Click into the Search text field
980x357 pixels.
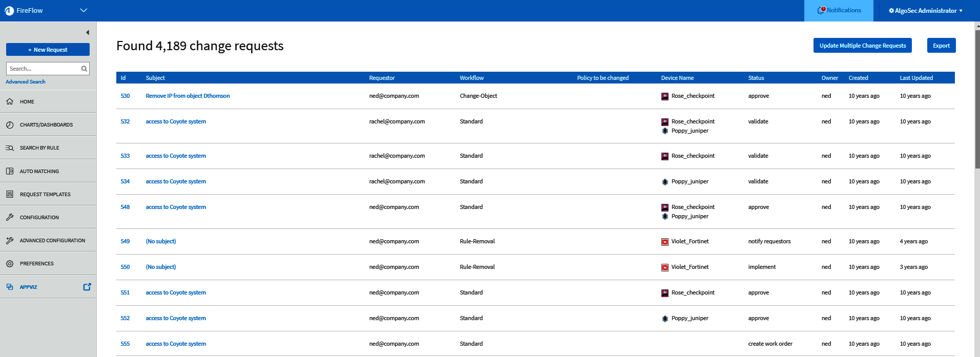click(43, 69)
